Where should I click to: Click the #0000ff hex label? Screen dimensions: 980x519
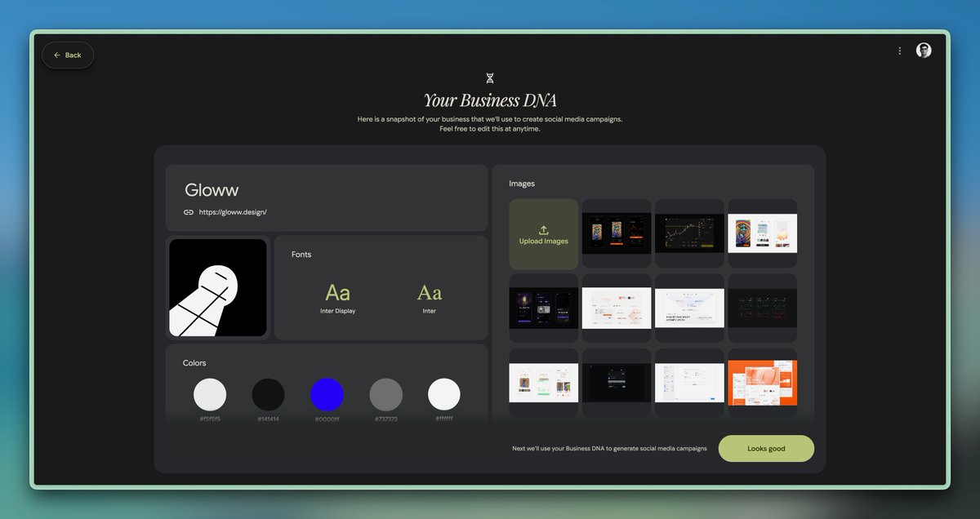point(327,419)
